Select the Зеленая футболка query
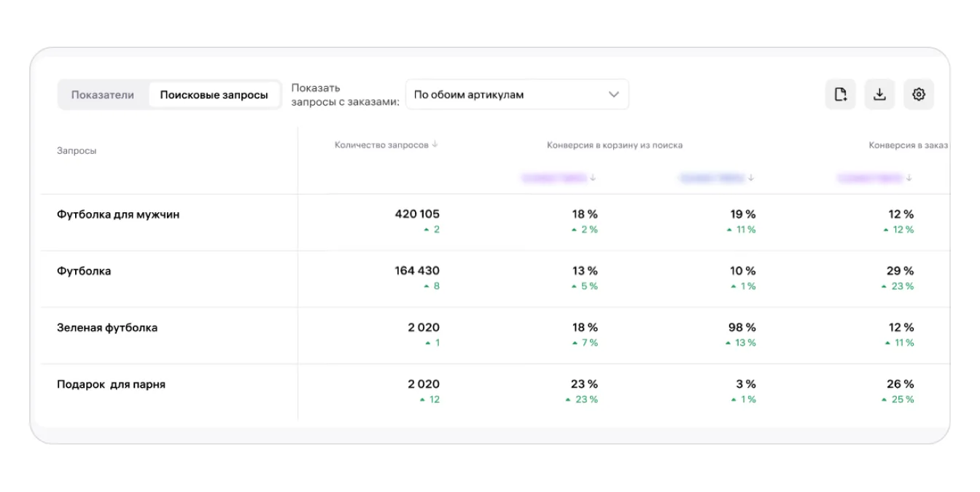Image resolution: width=980 pixels, height=492 pixels. coord(107,328)
